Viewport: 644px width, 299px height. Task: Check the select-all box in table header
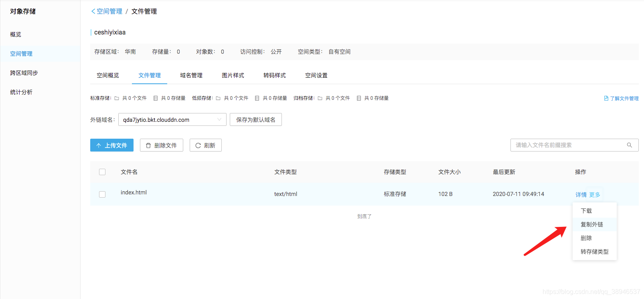102,172
